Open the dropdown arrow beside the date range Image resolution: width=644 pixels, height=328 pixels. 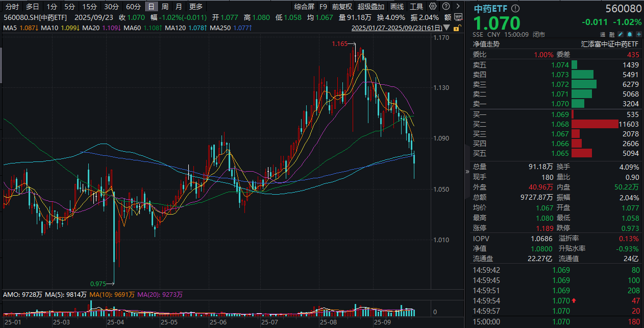click(x=447, y=28)
